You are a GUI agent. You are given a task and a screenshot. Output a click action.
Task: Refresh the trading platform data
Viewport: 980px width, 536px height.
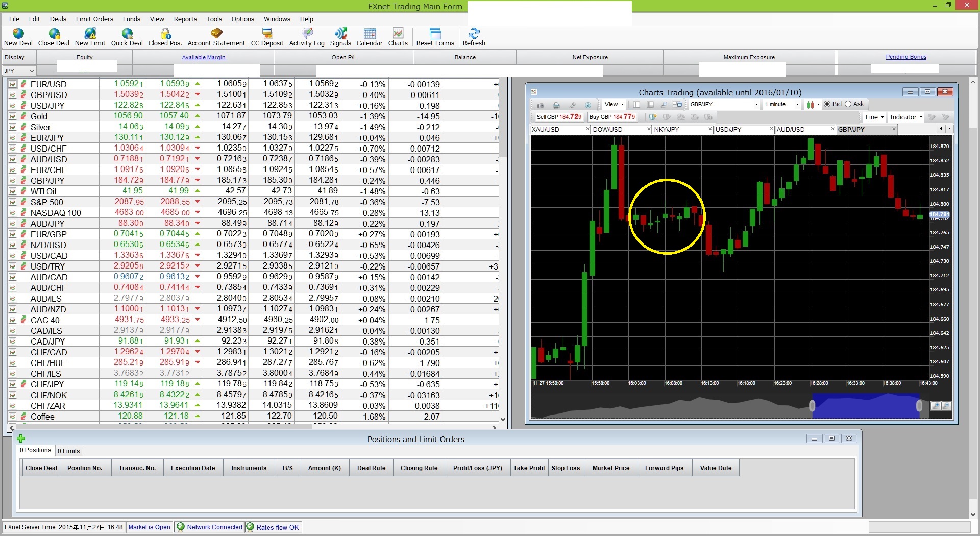point(474,37)
